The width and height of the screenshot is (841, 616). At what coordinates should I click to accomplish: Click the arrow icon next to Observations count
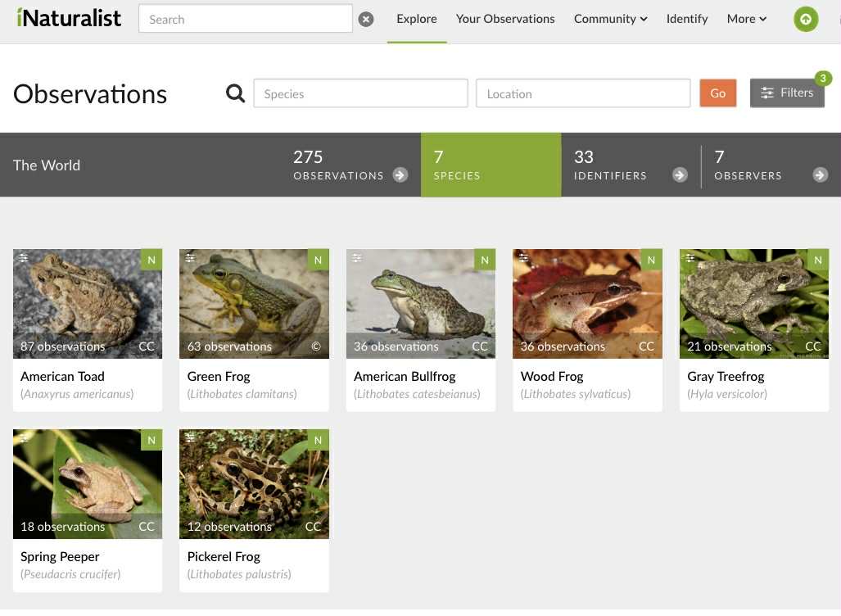(400, 174)
